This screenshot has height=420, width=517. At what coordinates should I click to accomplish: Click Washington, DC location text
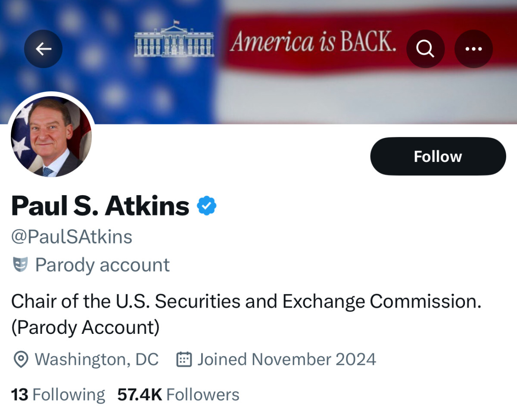point(97,359)
